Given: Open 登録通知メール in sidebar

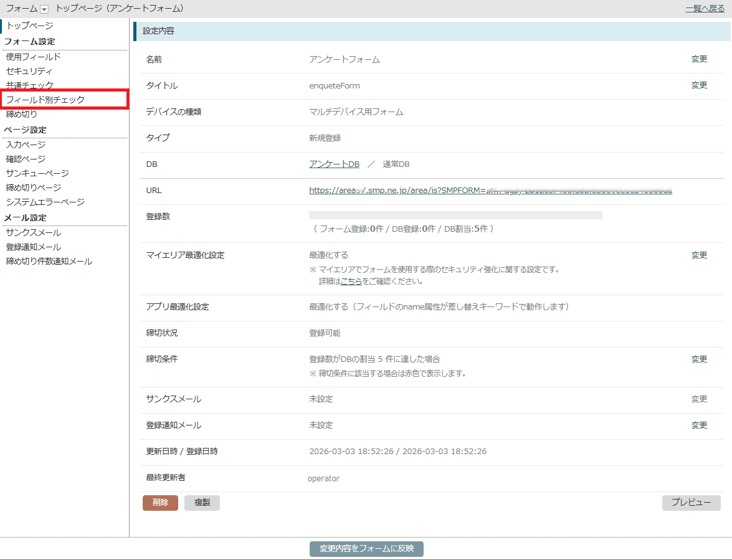Looking at the screenshot, I should [x=33, y=247].
